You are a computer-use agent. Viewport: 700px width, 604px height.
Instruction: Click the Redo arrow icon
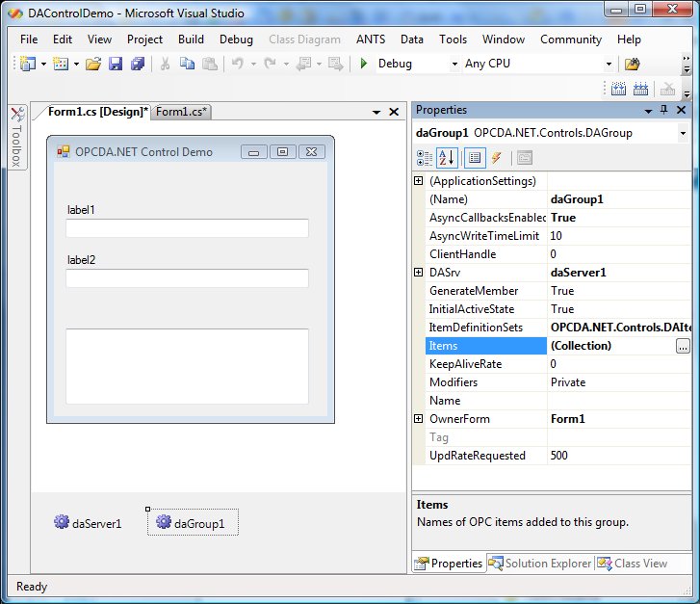click(271, 64)
